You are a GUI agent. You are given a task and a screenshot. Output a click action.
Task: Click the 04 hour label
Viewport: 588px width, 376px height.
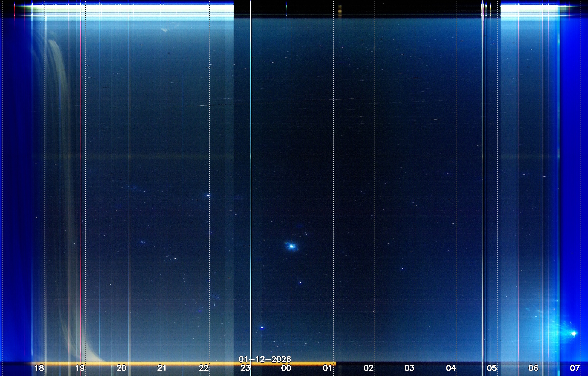(x=451, y=368)
